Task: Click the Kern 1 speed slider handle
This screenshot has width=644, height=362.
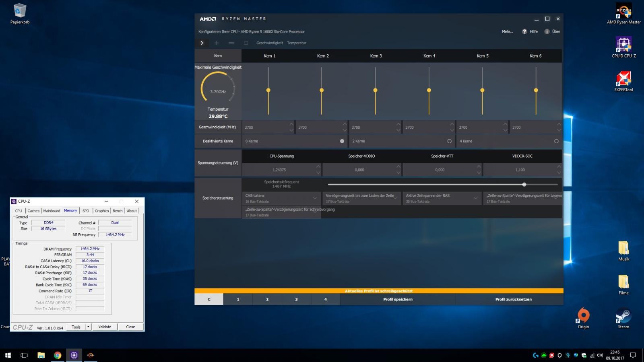Action: (x=268, y=90)
